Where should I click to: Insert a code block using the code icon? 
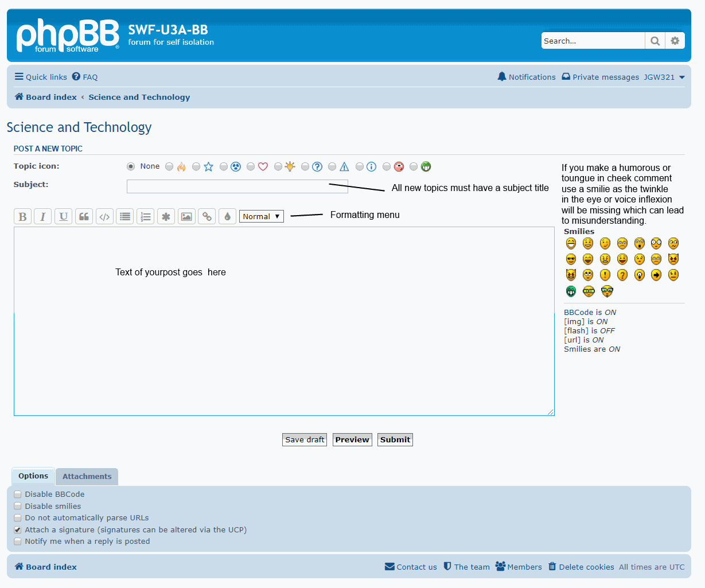click(104, 216)
